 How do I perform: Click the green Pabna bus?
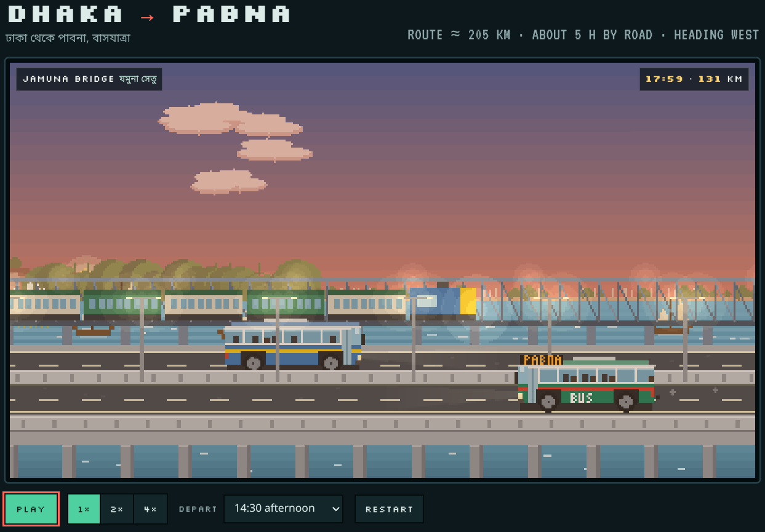click(587, 383)
